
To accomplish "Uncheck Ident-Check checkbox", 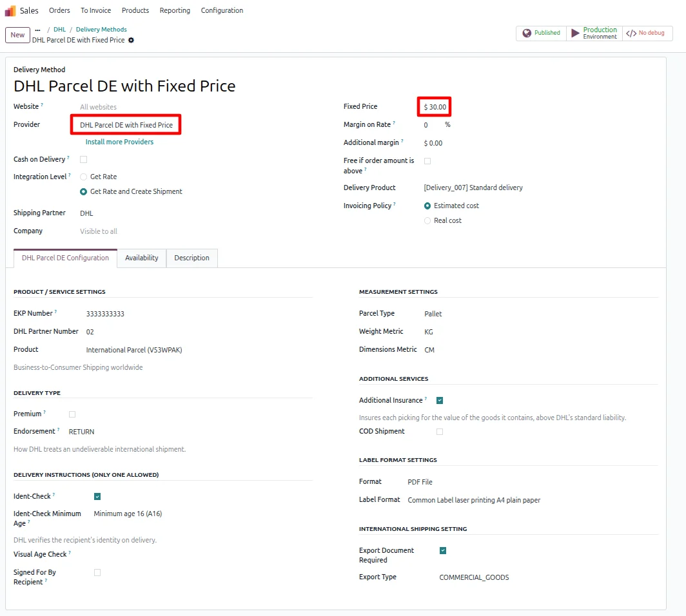I will click(97, 497).
